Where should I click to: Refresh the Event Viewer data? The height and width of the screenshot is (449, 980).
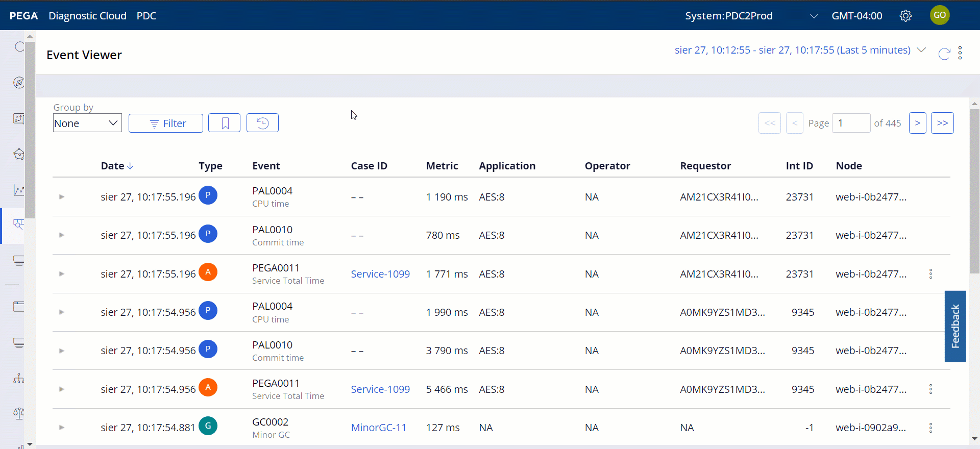point(944,54)
